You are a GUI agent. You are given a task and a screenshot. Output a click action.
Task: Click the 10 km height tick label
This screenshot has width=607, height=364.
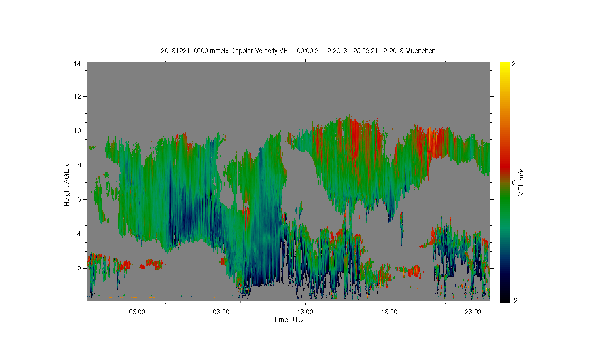tap(77, 131)
